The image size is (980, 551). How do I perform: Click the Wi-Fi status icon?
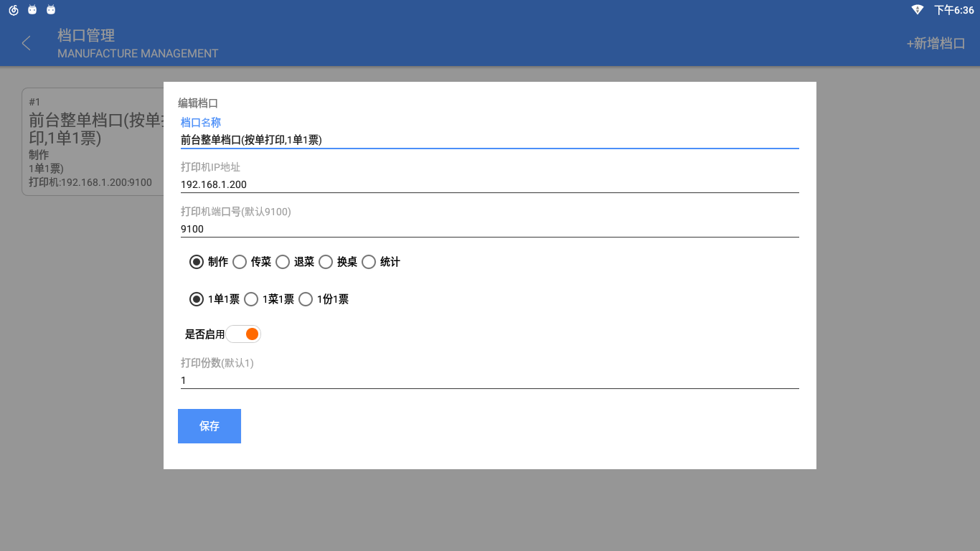coord(917,10)
